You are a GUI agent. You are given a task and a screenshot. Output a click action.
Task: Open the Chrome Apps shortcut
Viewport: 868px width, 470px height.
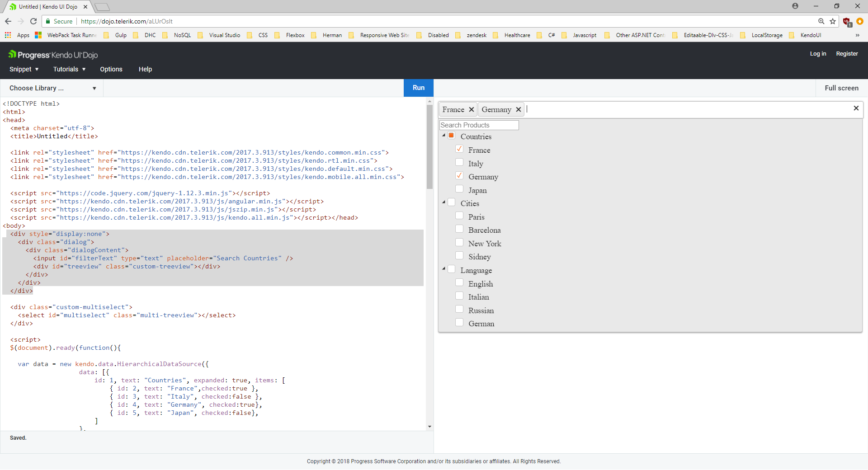tap(17, 35)
